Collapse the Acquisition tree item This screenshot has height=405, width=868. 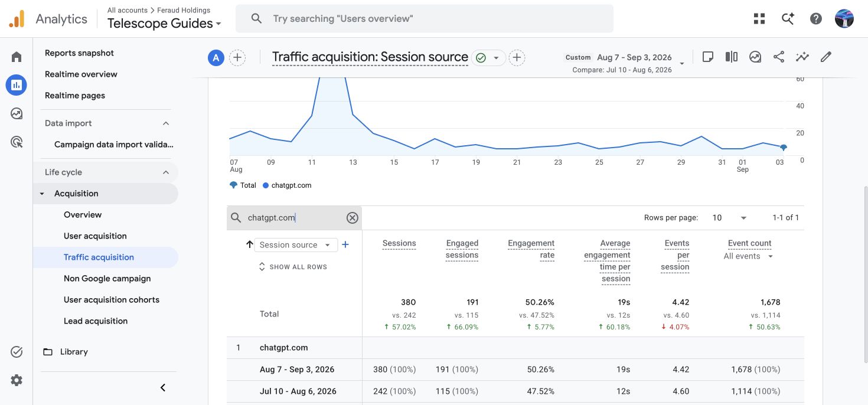pyautogui.click(x=42, y=194)
